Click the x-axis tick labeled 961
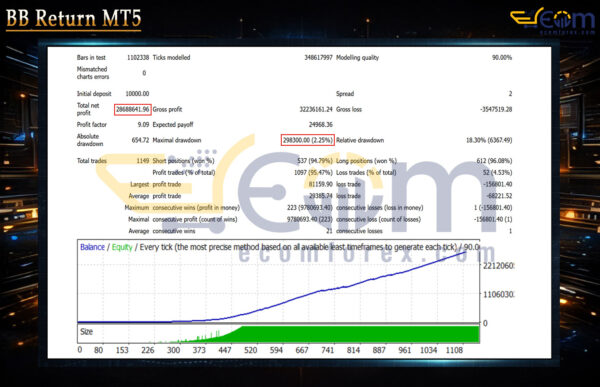600x387 pixels. tap(404, 350)
